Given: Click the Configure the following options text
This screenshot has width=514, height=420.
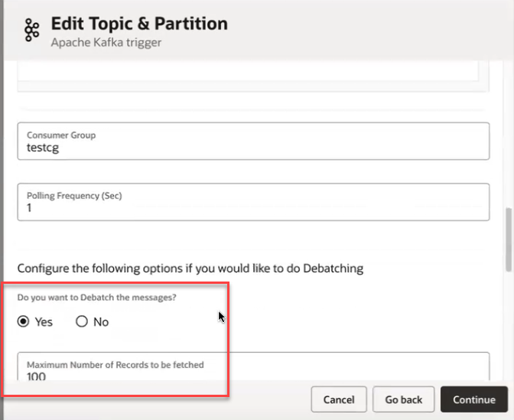Looking at the screenshot, I should coord(190,269).
